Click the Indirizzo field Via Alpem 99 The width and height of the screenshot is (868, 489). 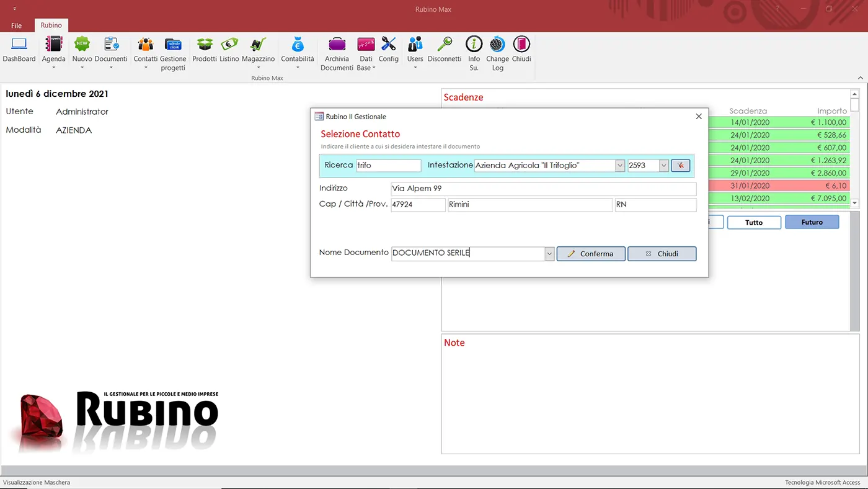(x=544, y=189)
